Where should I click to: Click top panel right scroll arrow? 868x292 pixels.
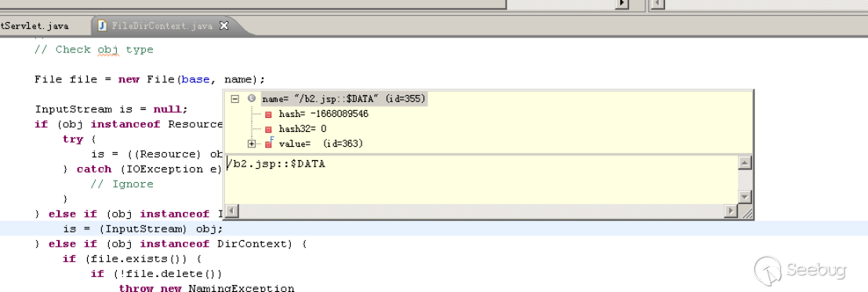623,4
